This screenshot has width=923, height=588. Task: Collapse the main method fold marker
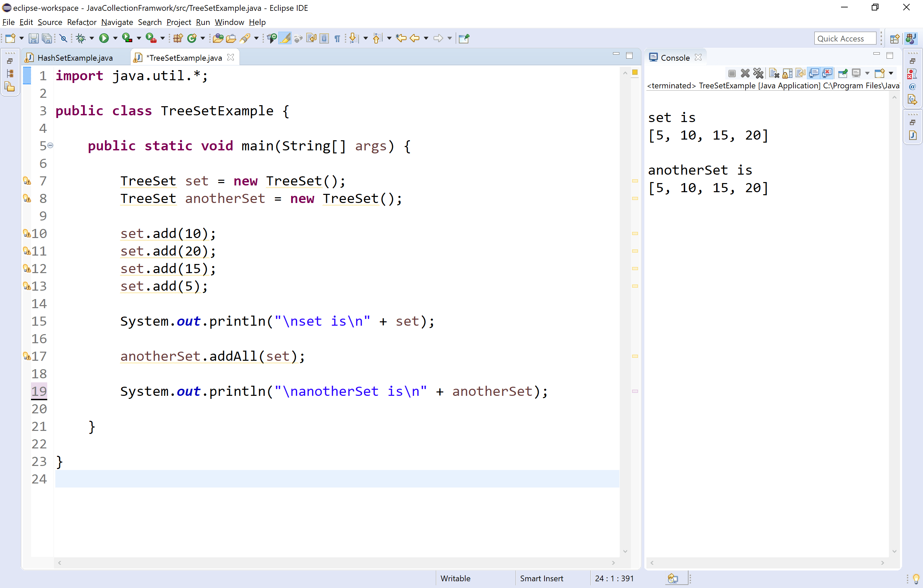(x=50, y=146)
